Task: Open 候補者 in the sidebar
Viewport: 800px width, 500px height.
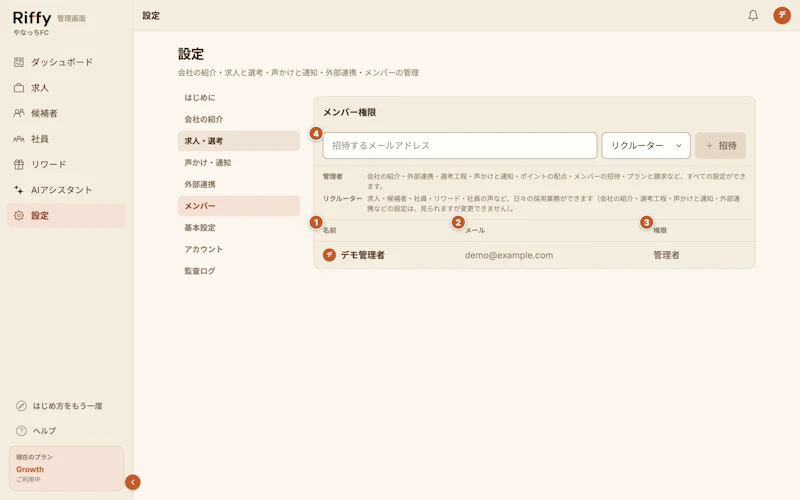Action: (66, 113)
